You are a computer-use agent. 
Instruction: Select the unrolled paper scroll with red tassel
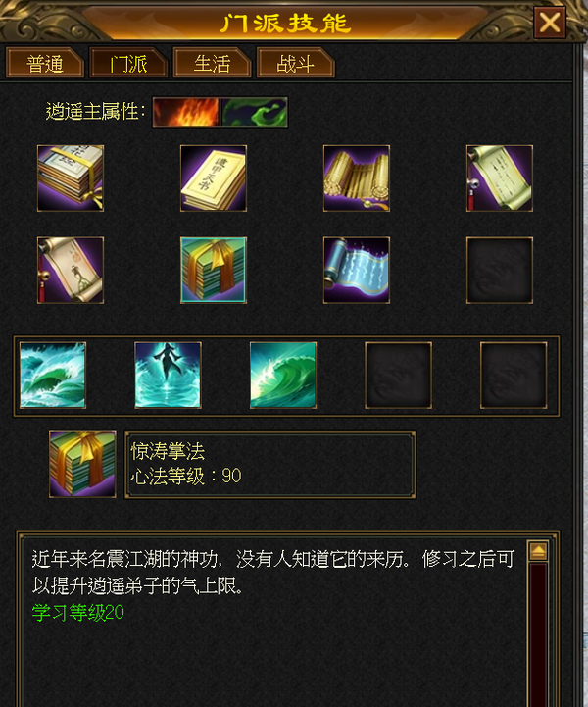coord(500,178)
